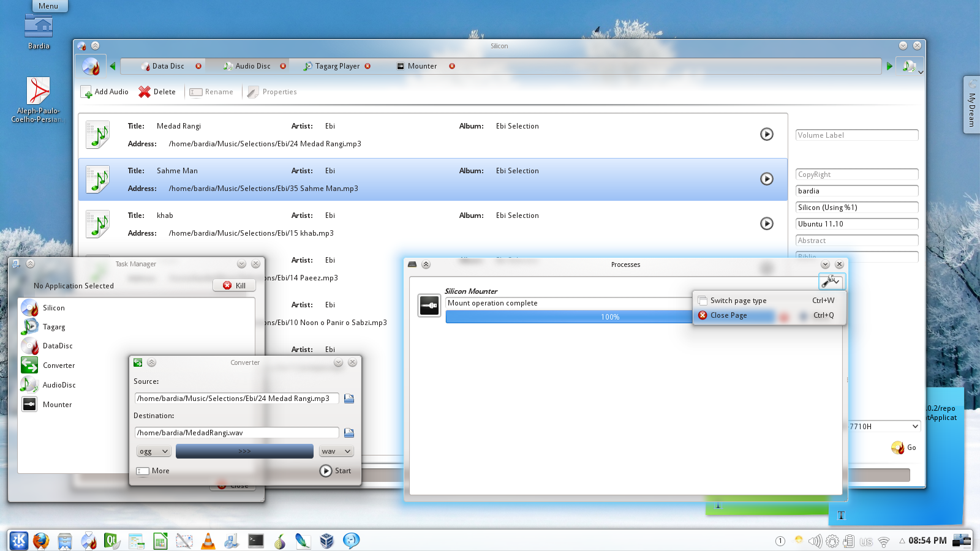Click Add Audio in toolbar
Screen dimensions: 980x551
click(105, 92)
